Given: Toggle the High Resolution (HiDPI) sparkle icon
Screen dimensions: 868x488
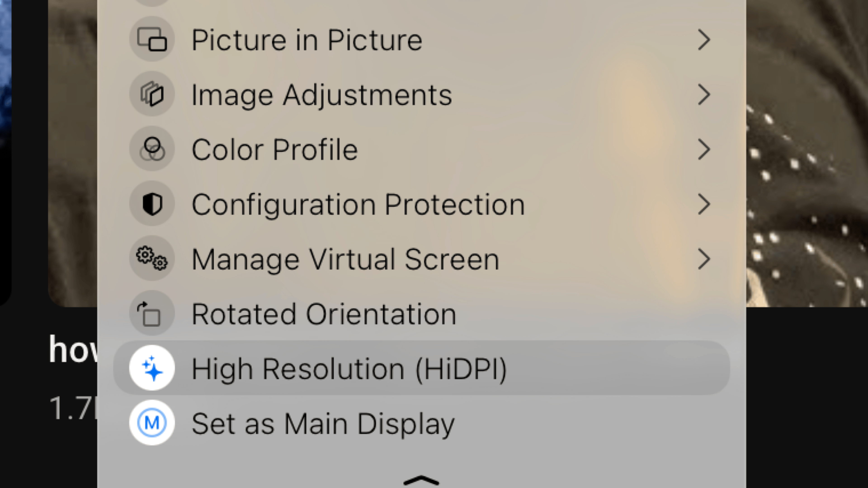Looking at the screenshot, I should (152, 368).
